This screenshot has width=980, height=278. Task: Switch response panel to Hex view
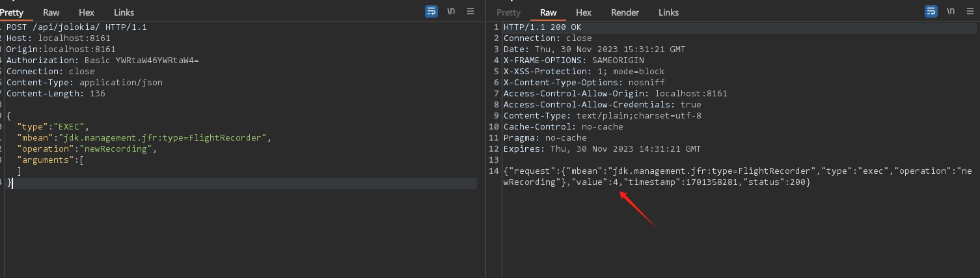584,12
